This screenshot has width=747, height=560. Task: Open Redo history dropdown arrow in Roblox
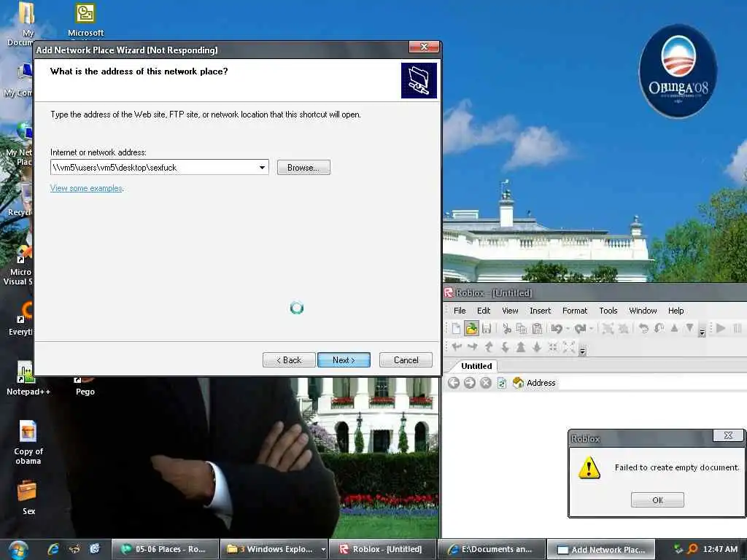click(591, 328)
